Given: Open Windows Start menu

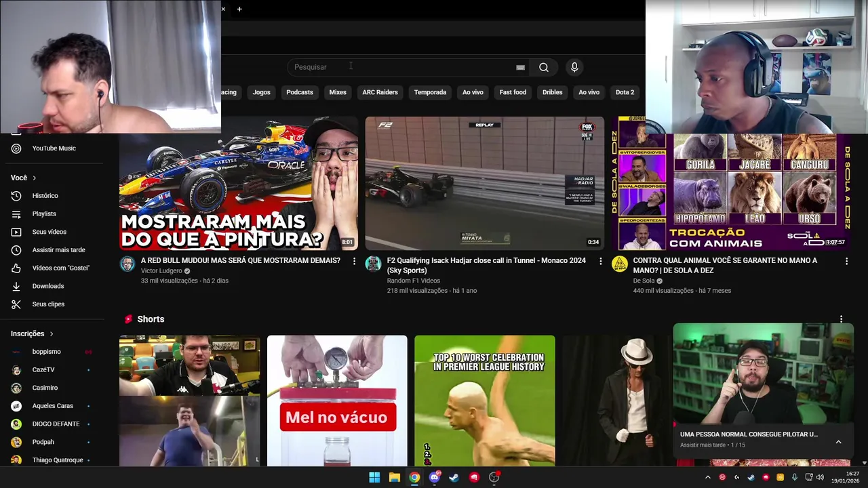Looking at the screenshot, I should pyautogui.click(x=374, y=477).
